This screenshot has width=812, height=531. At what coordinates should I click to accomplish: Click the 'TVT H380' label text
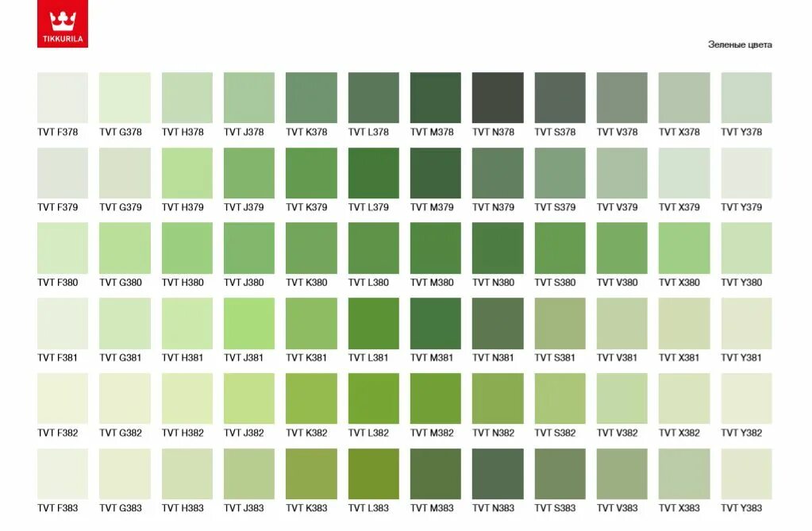click(x=183, y=283)
